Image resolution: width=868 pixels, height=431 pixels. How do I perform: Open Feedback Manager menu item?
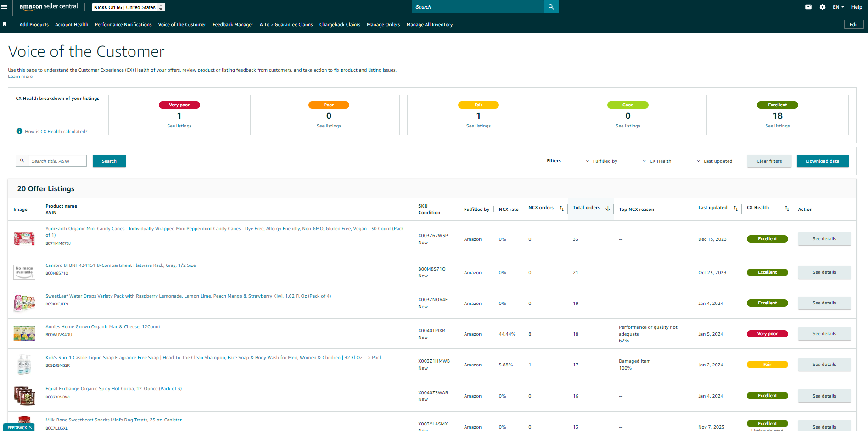coord(233,25)
